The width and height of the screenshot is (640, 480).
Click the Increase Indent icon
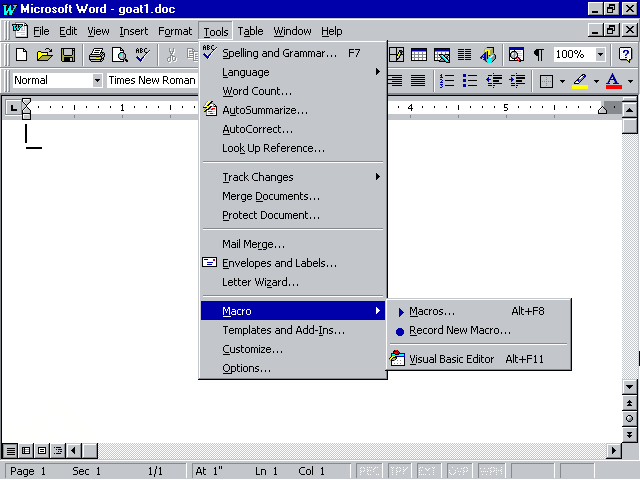tap(517, 80)
